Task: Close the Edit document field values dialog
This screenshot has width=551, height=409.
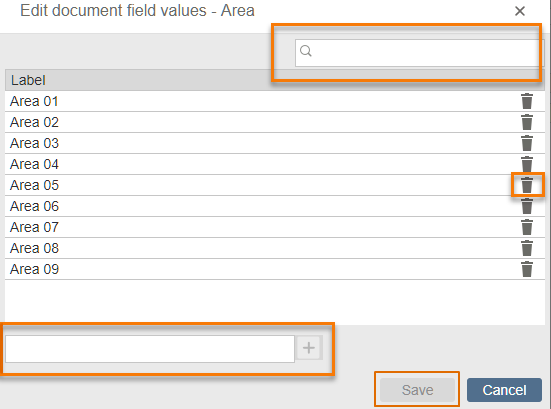Action: pos(520,11)
